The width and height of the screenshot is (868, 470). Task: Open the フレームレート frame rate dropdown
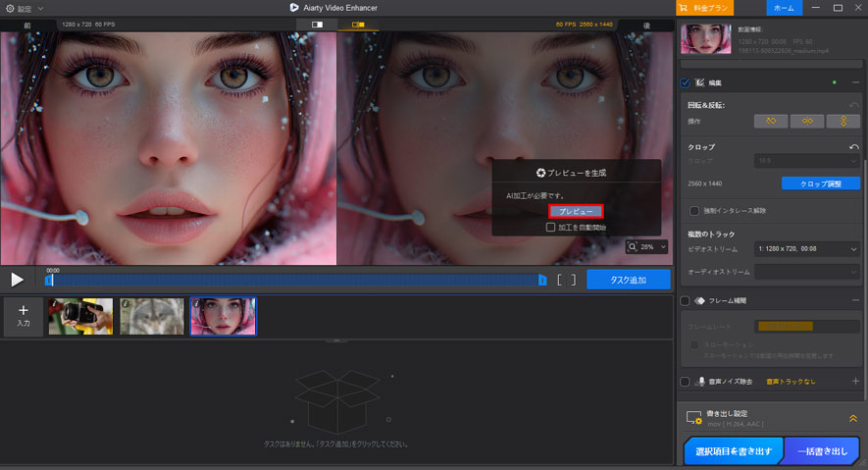(x=806, y=327)
